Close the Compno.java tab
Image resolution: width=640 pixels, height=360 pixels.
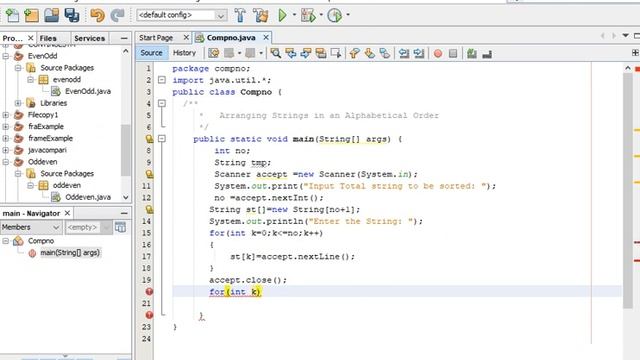[266, 38]
